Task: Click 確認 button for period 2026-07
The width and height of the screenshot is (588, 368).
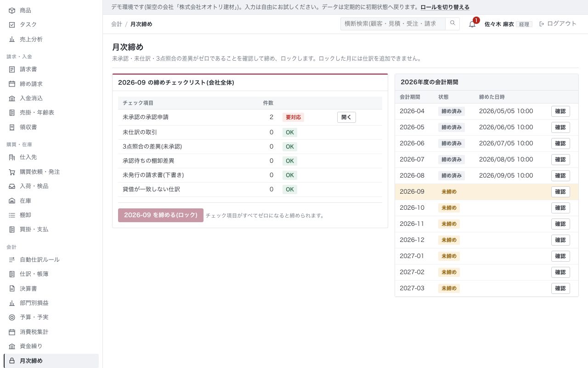Action: [560, 160]
